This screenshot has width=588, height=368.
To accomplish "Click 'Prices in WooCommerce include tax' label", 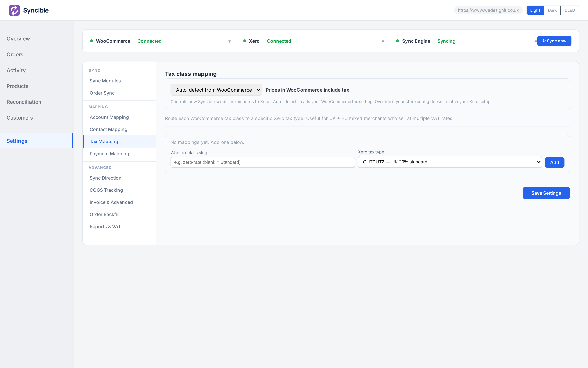I will pos(307,90).
